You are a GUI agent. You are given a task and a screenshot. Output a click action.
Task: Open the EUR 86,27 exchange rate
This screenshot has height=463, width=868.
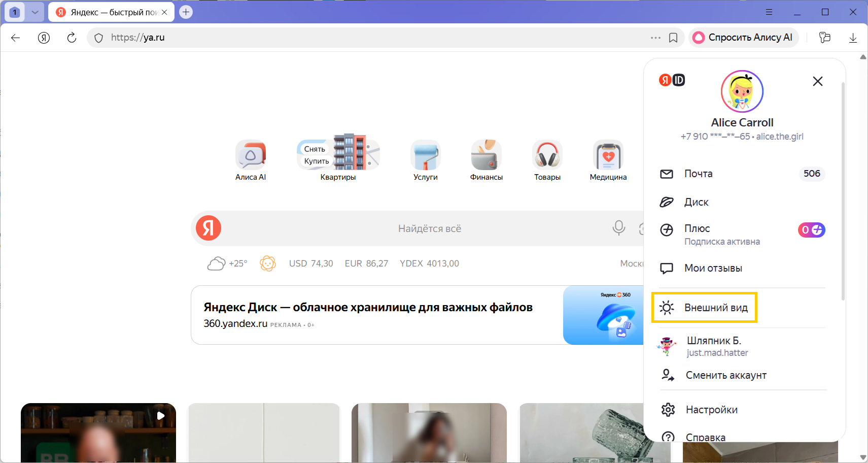[x=366, y=263]
